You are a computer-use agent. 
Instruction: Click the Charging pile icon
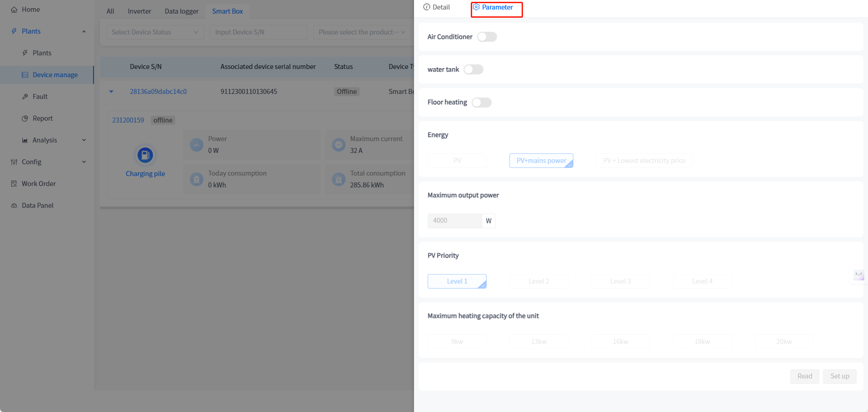[145, 155]
